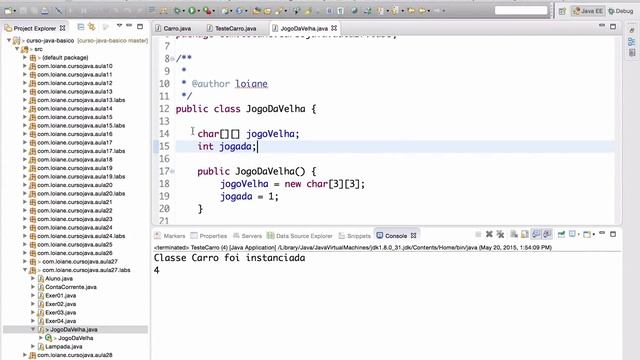Close the Console view via its X
The image size is (640, 360).
point(413,236)
